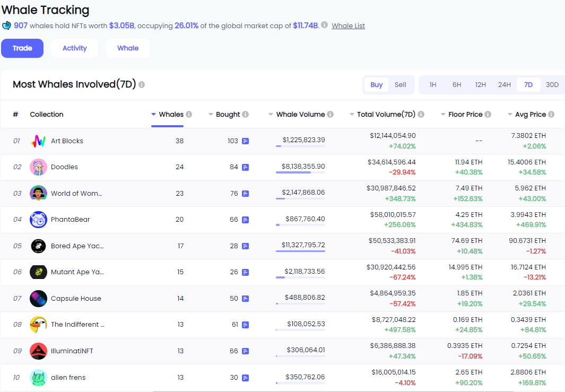Click The Indifferent duck avatar
This screenshot has height=392, width=565.
click(38, 325)
